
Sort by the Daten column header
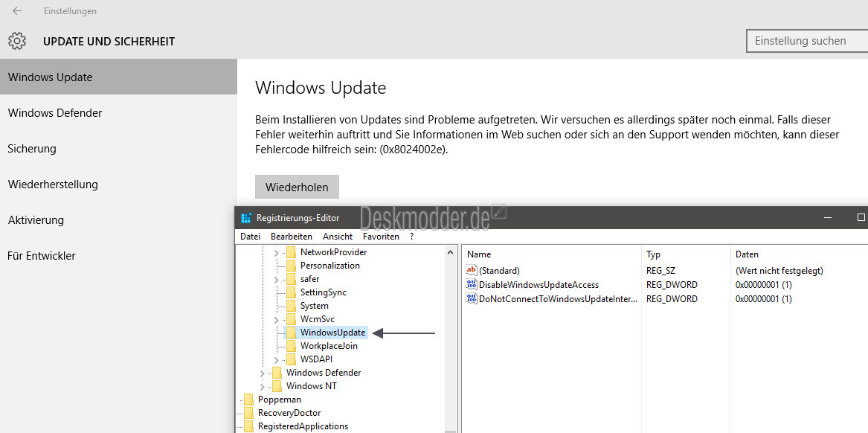point(799,254)
